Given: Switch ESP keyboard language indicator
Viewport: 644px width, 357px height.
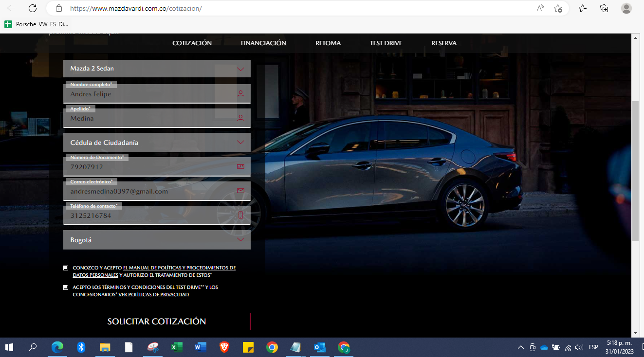Looking at the screenshot, I should [593, 347].
